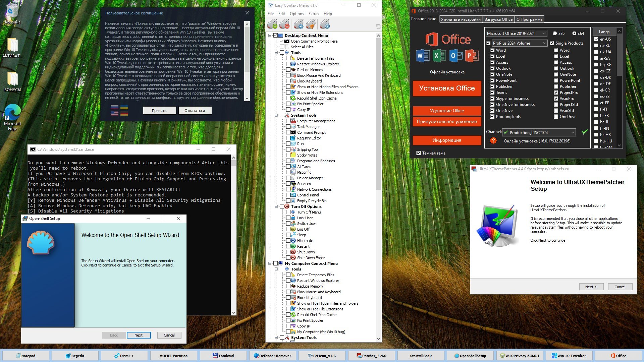644x362 pixels.
Task: Switch to the Загрузка Office tab
Action: [498, 19]
